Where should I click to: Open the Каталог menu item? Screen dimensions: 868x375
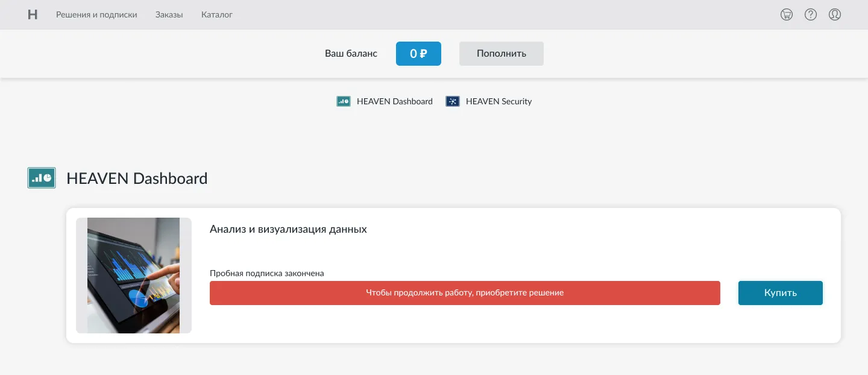217,14
